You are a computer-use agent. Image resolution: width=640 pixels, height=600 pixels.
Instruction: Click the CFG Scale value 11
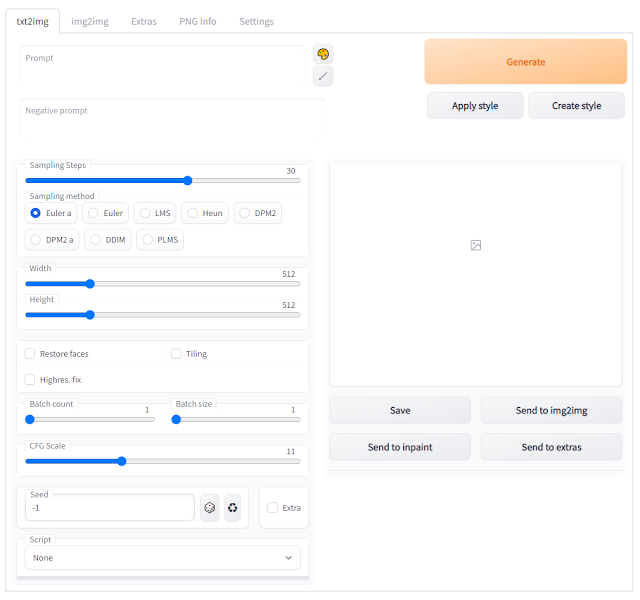[291, 451]
